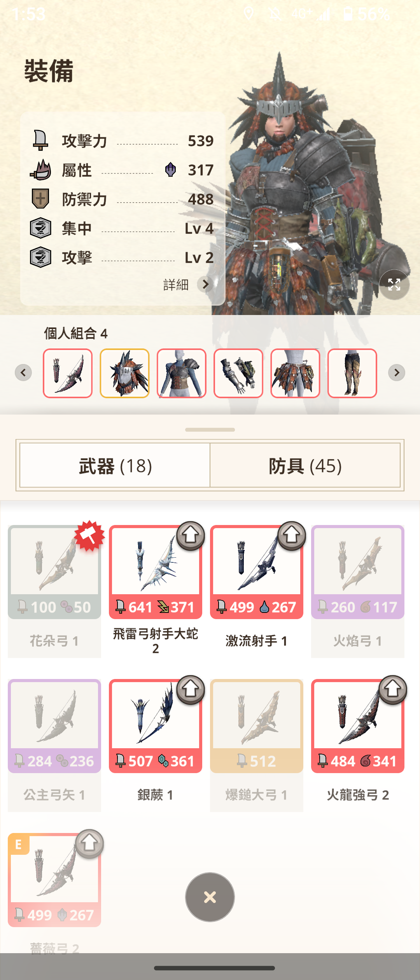Select the helmet armor slot in the loadout
Viewport: 420px width, 980px height.
[124, 373]
